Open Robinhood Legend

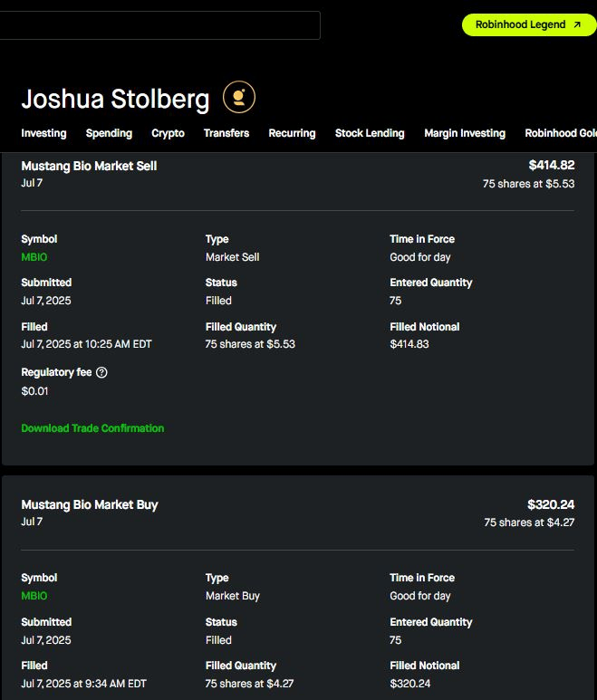(x=529, y=24)
